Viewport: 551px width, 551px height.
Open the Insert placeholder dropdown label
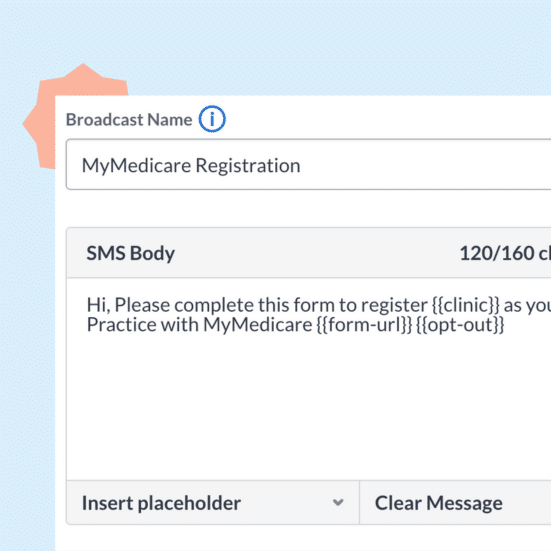(x=161, y=503)
